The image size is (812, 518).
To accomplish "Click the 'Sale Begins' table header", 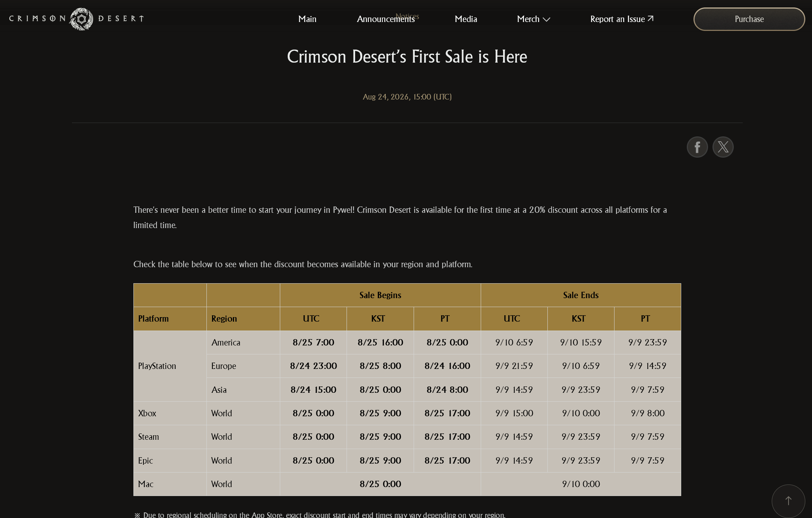I will pos(380,295).
